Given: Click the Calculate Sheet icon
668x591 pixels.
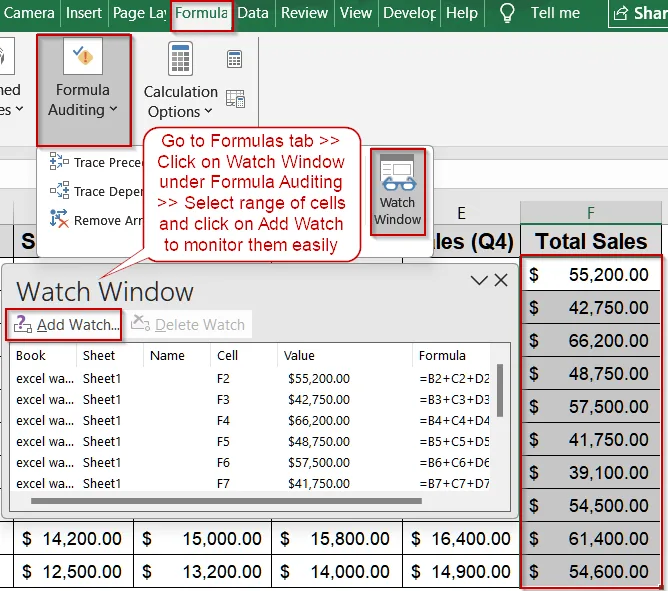Looking at the screenshot, I should 235,98.
